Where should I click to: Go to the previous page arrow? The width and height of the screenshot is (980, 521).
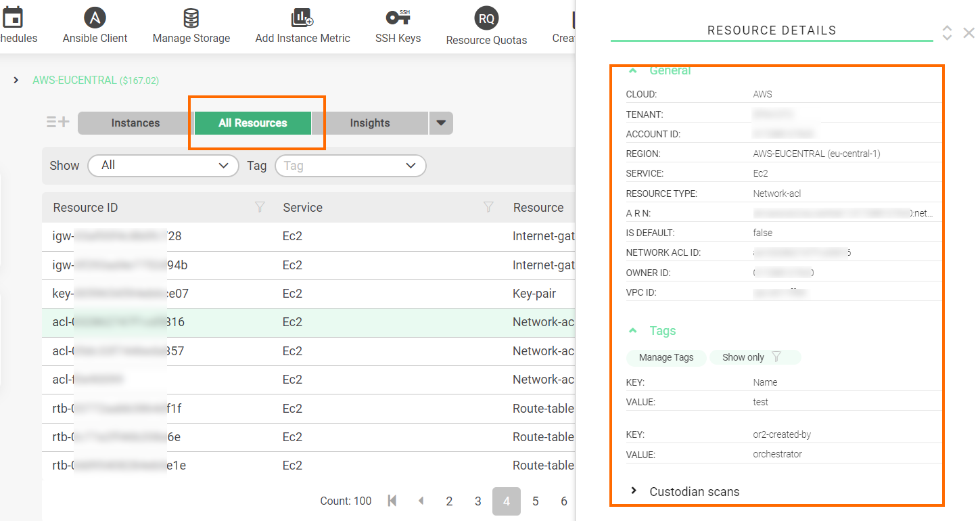tap(421, 501)
